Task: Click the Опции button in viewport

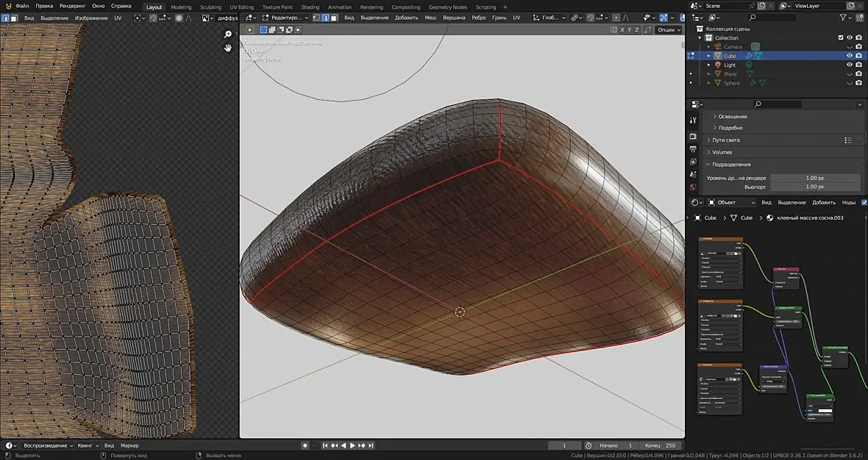Action: [x=667, y=30]
